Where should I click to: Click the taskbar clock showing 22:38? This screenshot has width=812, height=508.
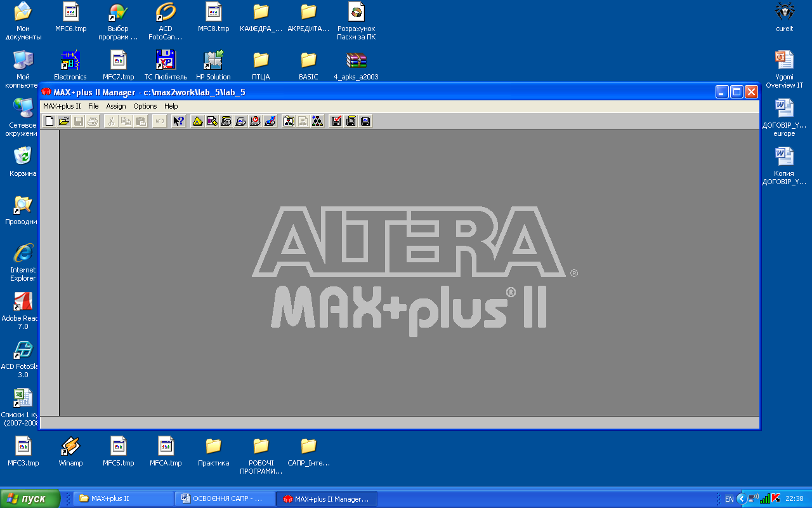(794, 499)
